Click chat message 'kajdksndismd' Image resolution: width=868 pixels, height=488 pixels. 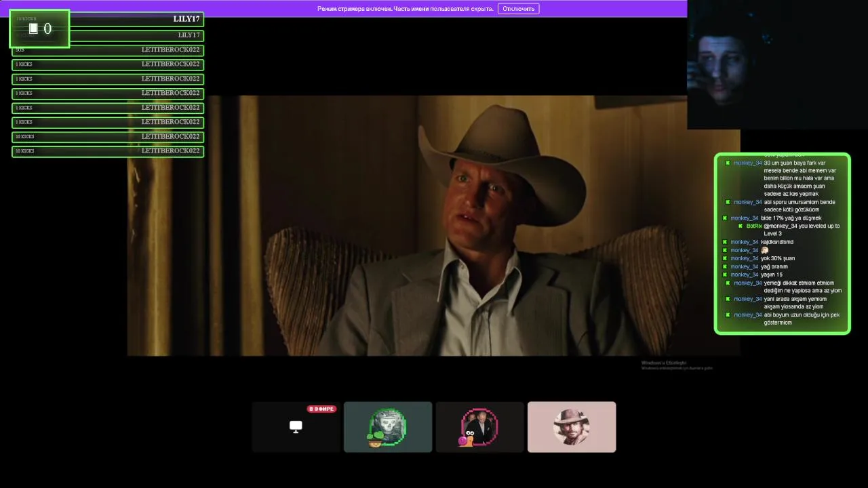[777, 242]
